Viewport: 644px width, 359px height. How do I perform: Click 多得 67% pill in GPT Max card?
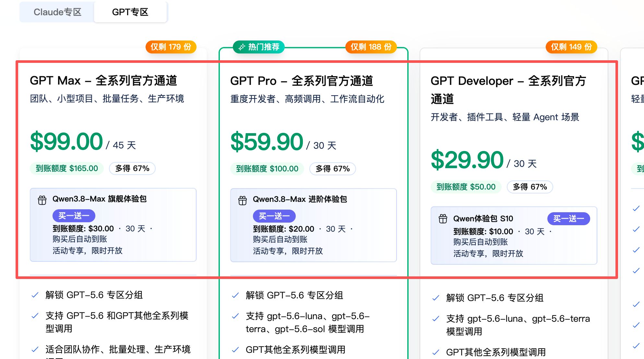pos(132,168)
